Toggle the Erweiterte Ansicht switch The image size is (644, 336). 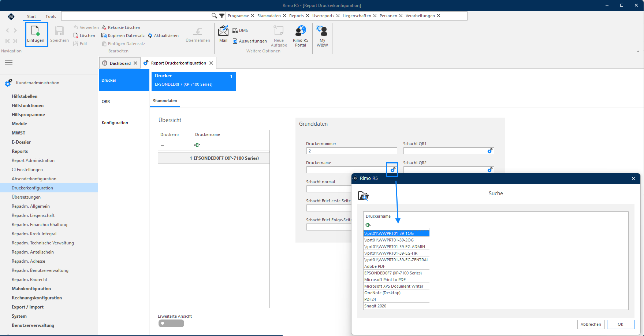pos(171,324)
